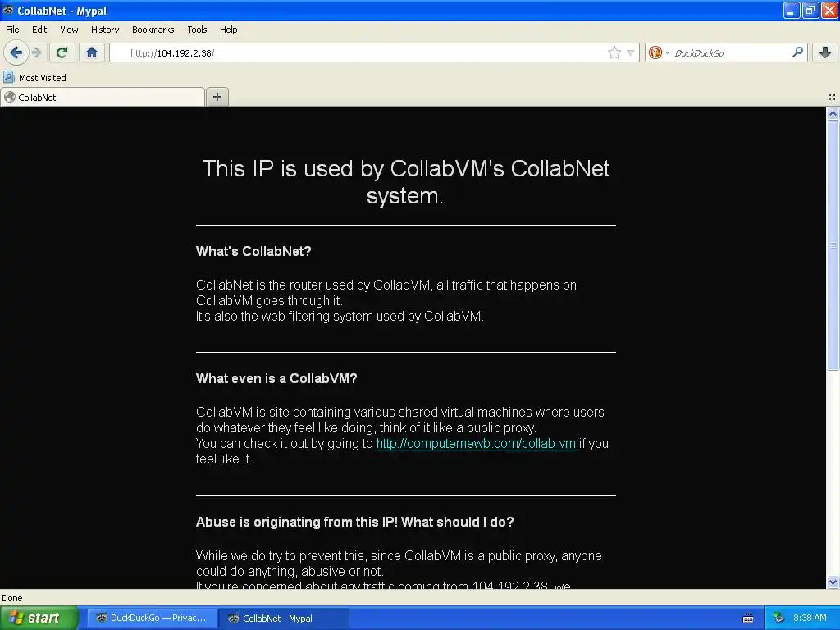Click the 8:38 AM system clock

[810, 618]
